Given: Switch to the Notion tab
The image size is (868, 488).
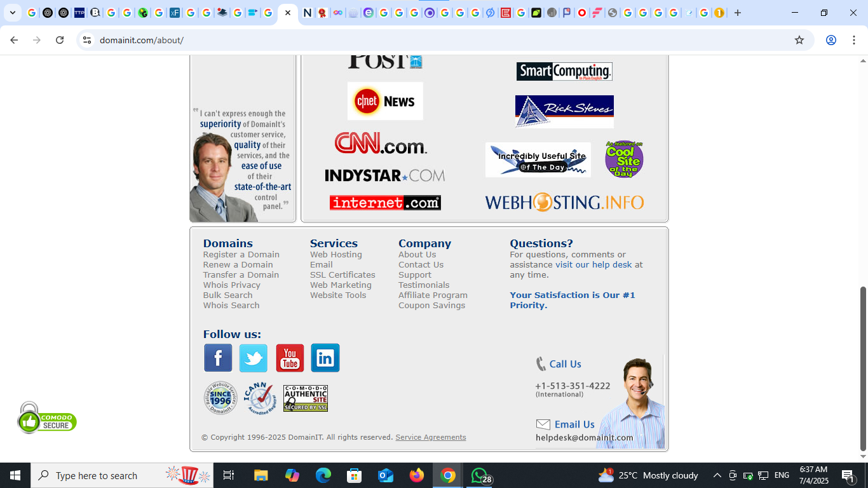Looking at the screenshot, I should [x=307, y=13].
